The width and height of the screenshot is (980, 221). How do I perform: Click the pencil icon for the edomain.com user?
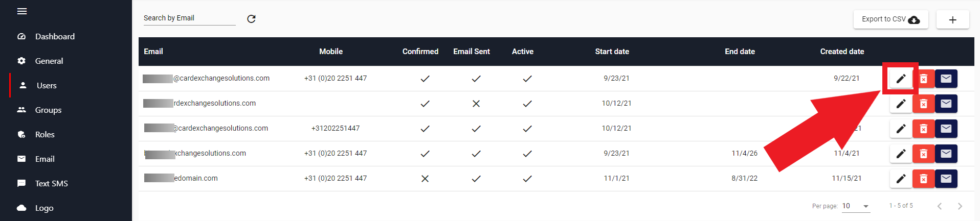(x=901, y=179)
